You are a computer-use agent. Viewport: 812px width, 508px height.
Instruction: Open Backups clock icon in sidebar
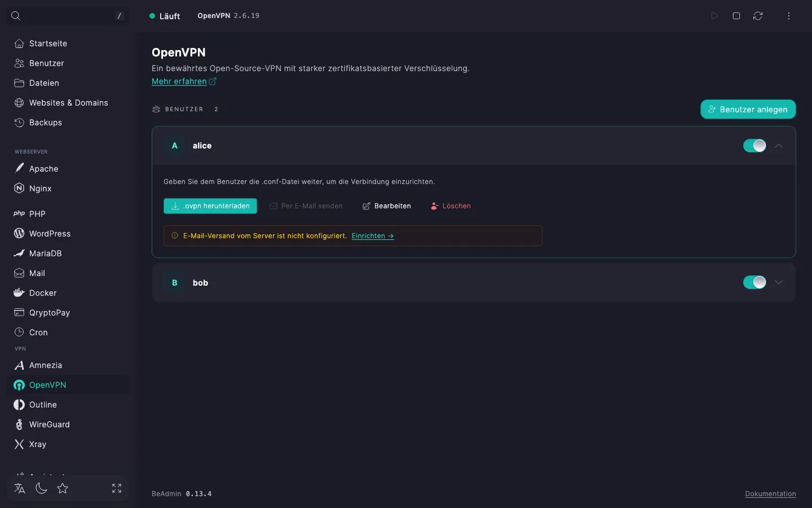pyautogui.click(x=19, y=122)
